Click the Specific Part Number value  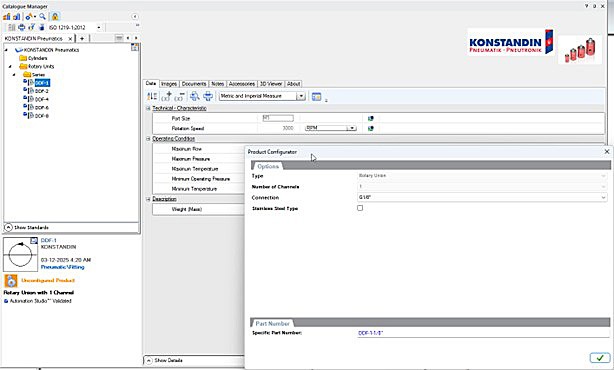(x=370, y=333)
